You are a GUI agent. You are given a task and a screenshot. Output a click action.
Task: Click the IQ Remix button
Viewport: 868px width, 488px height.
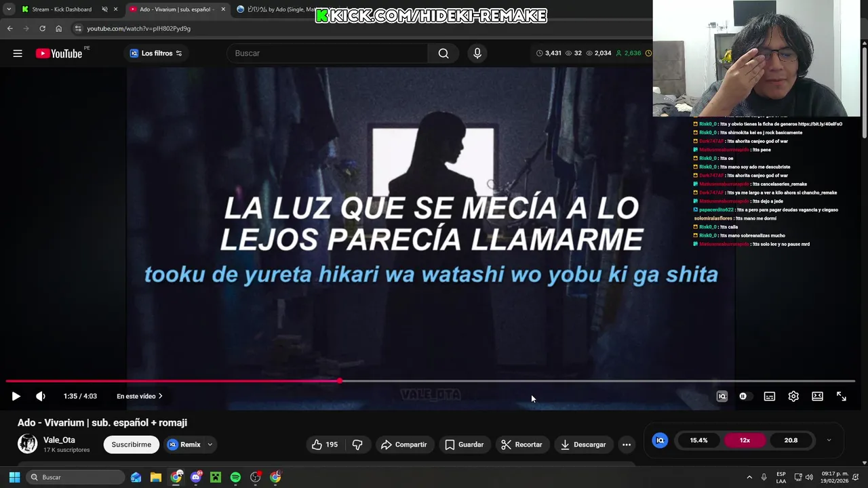(x=184, y=445)
